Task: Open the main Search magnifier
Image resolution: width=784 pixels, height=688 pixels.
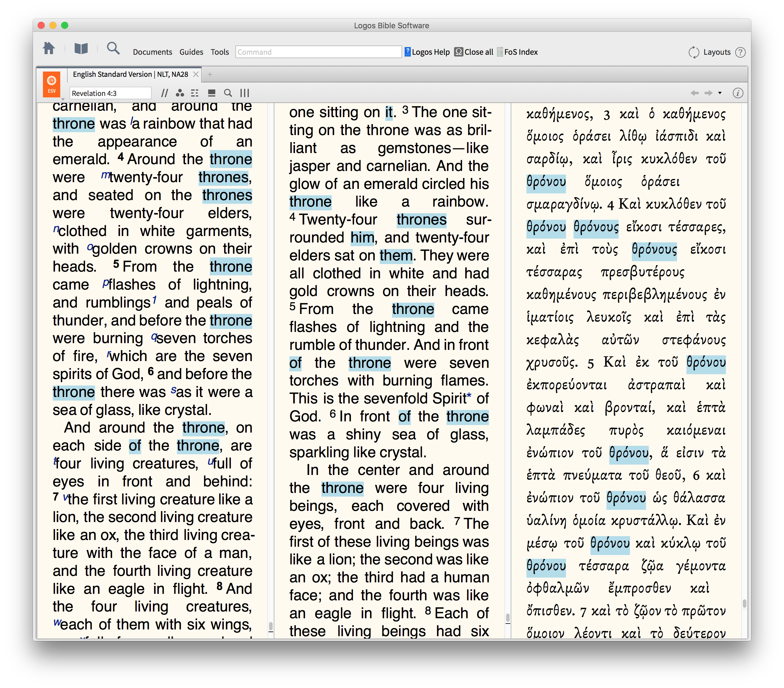Action: (x=113, y=49)
